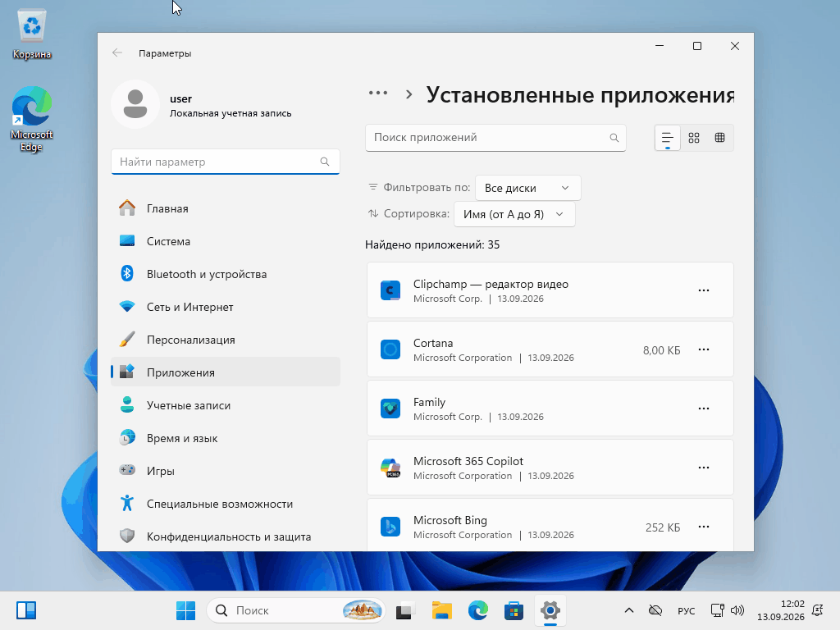This screenshot has width=840, height=630.
Task: Open Учетные записи settings
Action: [225, 405]
